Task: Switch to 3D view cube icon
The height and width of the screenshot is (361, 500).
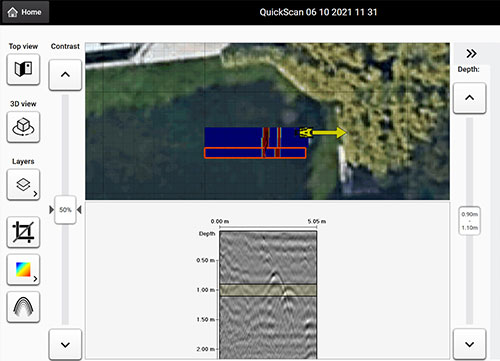Action: click(23, 127)
